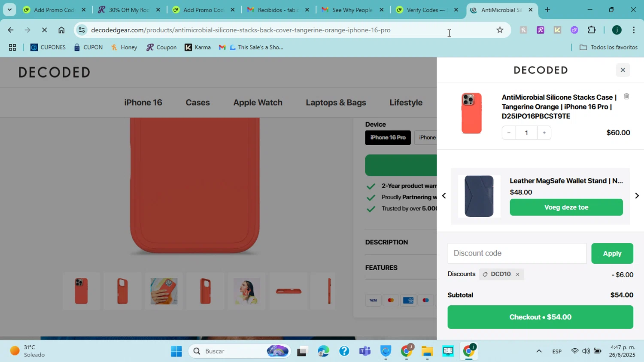Open the weather widget showing 31°C
644x362 pixels.
(28, 351)
